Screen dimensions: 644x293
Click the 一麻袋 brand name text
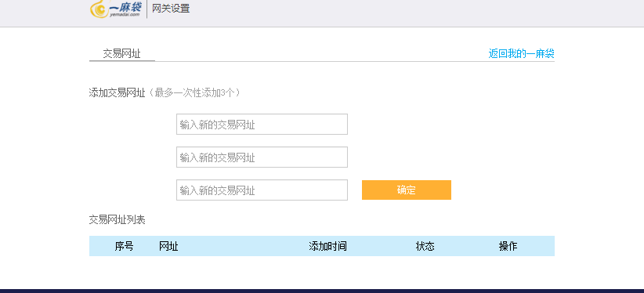(x=125, y=6)
